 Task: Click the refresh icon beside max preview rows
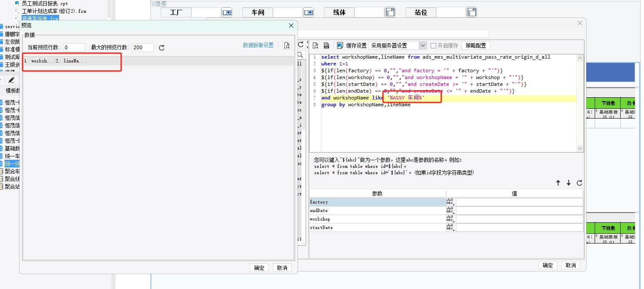click(162, 48)
